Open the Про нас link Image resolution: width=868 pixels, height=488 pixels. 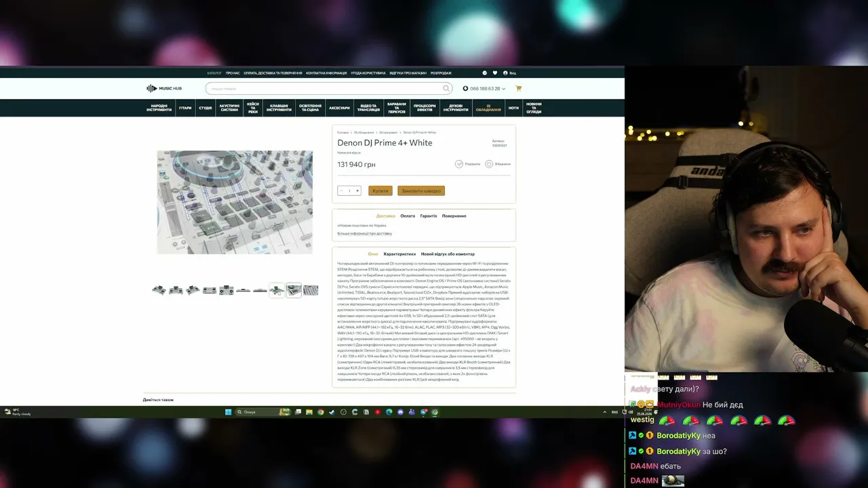(x=233, y=73)
